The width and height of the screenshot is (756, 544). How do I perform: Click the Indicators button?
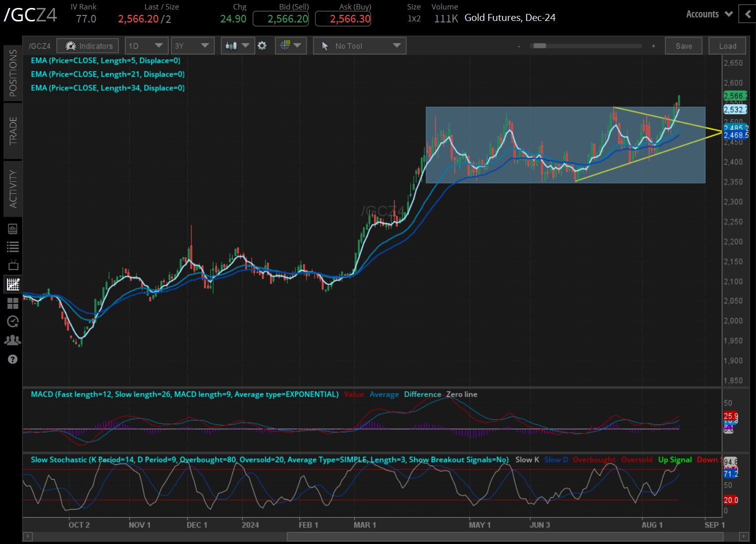pyautogui.click(x=88, y=46)
